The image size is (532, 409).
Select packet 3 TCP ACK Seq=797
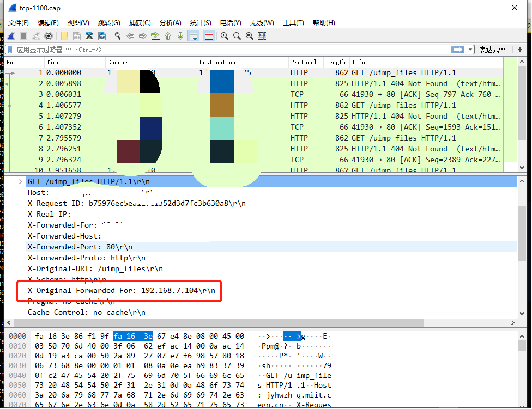[254, 94]
